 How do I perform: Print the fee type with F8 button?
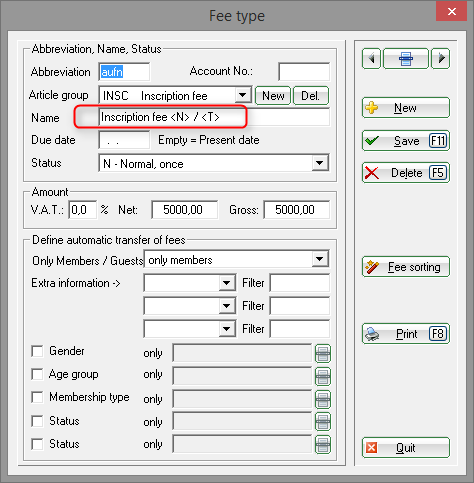click(x=406, y=334)
